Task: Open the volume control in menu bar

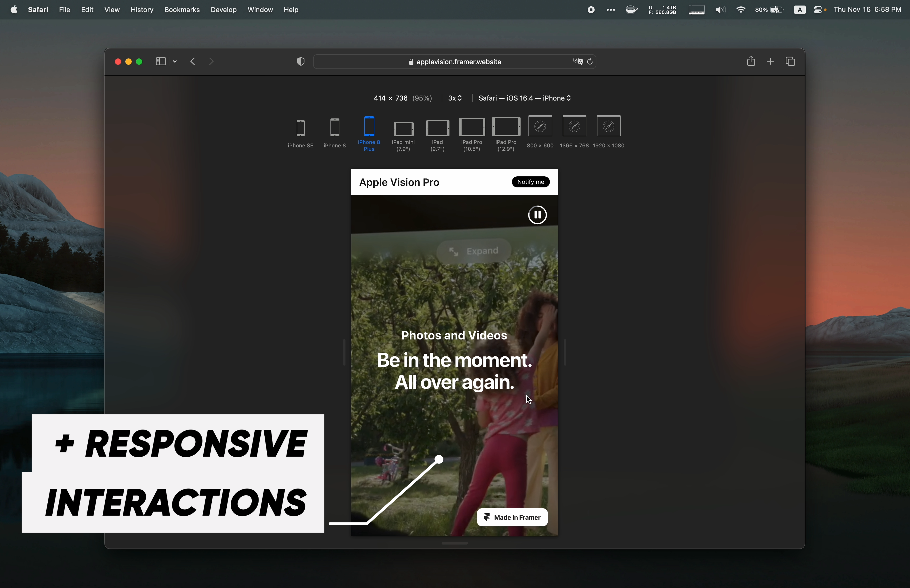Action: (720, 10)
